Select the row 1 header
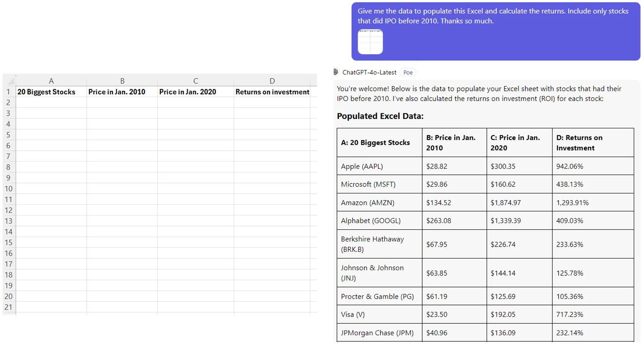 [x=8, y=92]
